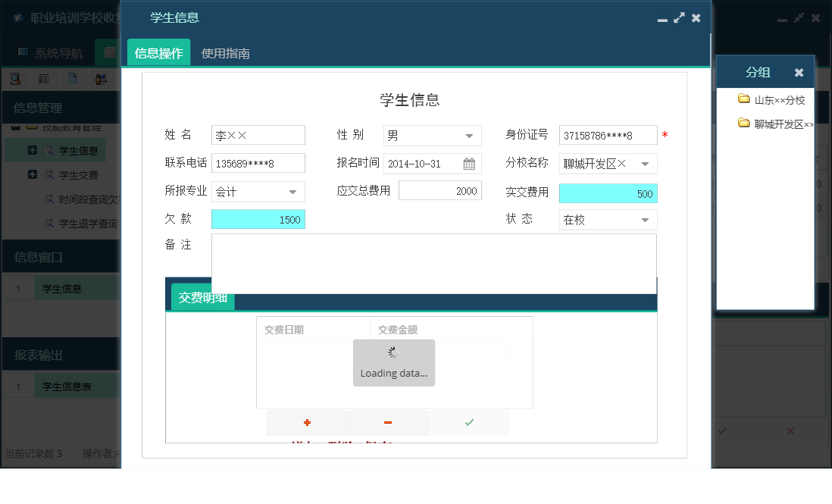Open the 聊城开发区 folder in 分组 panel
Screen dimensions: 832x504
pos(777,121)
